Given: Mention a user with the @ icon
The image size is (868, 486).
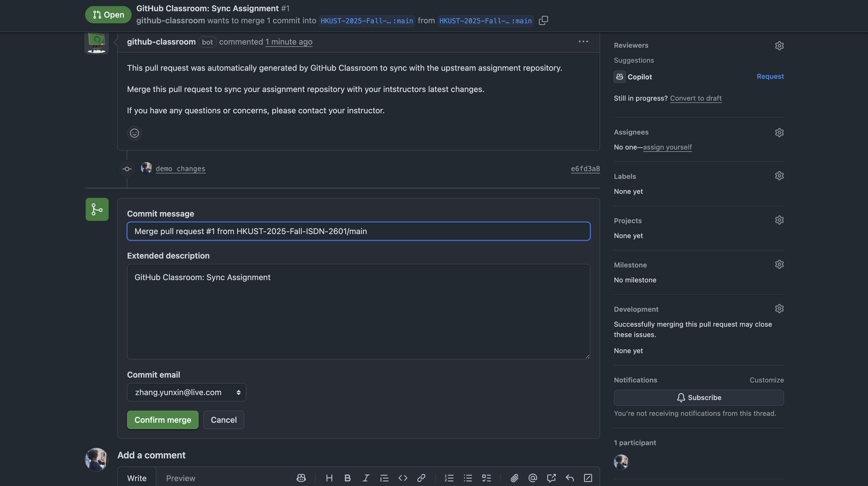Looking at the screenshot, I should click(x=533, y=478).
